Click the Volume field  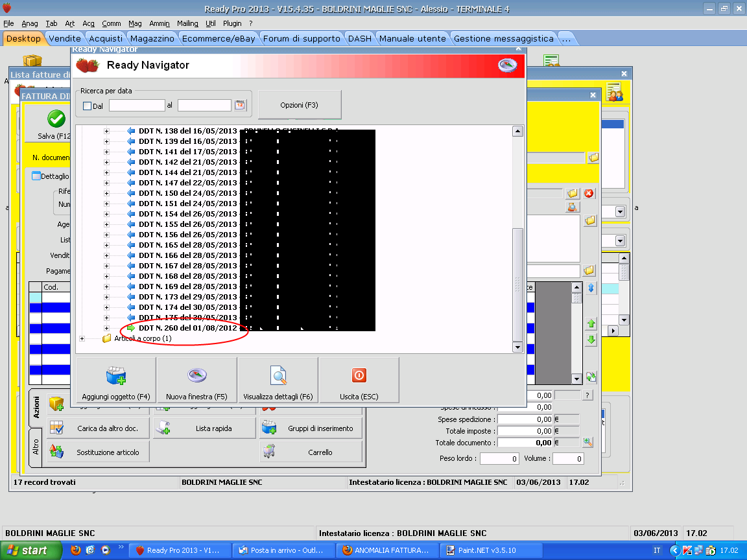pyautogui.click(x=567, y=459)
